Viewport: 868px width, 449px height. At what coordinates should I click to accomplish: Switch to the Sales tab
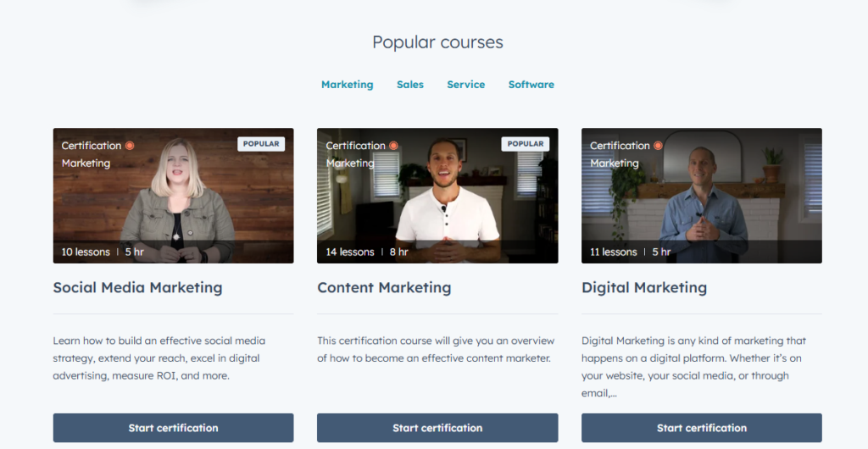[410, 85]
